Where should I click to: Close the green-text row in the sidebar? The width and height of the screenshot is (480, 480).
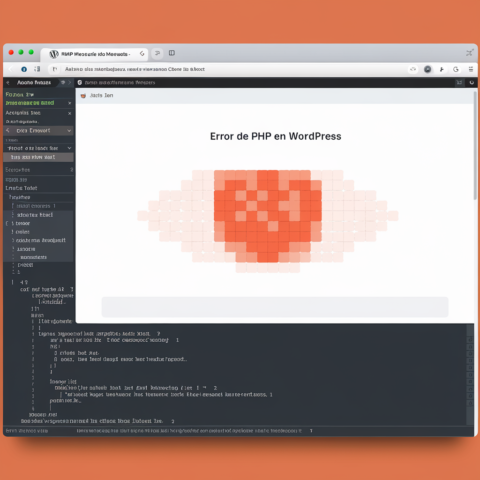point(70,103)
